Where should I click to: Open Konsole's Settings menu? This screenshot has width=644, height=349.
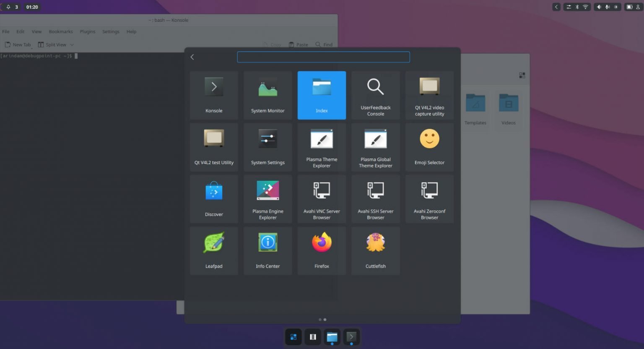click(110, 31)
